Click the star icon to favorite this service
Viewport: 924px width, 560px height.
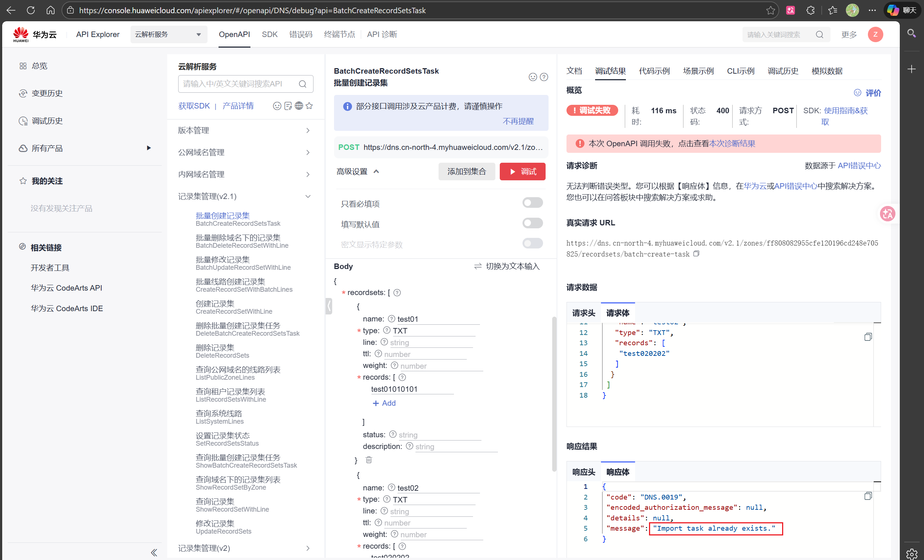tap(309, 106)
